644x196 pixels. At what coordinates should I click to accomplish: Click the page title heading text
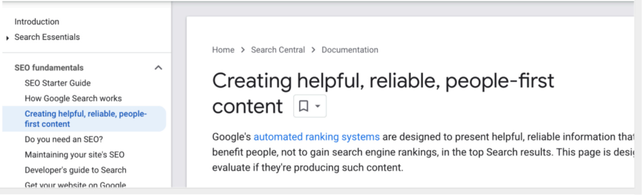click(383, 93)
